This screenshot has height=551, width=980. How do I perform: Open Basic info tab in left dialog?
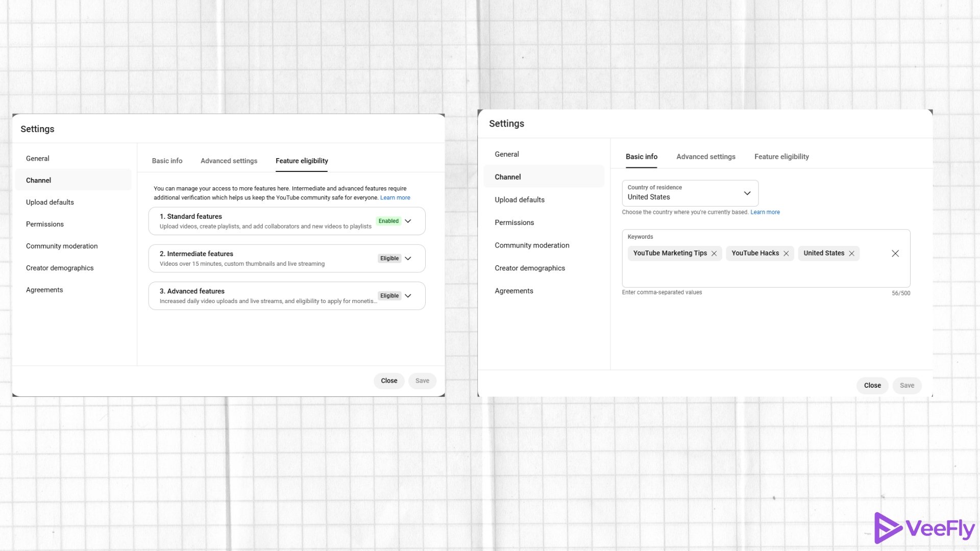point(167,161)
